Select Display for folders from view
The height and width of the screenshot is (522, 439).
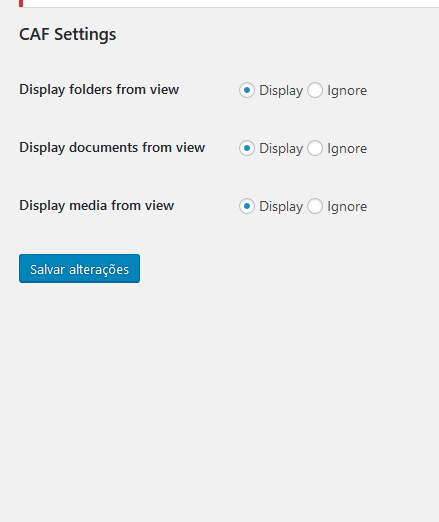pos(247,90)
